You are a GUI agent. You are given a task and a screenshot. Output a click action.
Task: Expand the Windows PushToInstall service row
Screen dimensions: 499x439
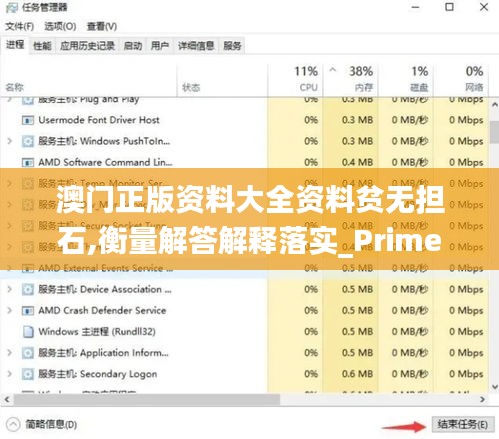(10, 141)
